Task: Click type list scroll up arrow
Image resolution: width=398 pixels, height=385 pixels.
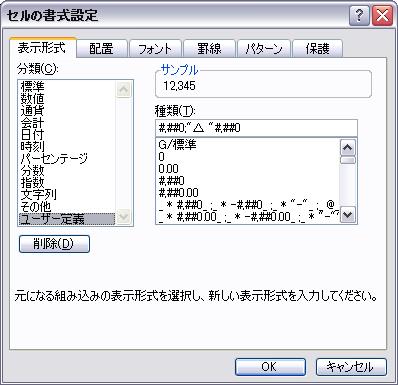Action: click(348, 147)
